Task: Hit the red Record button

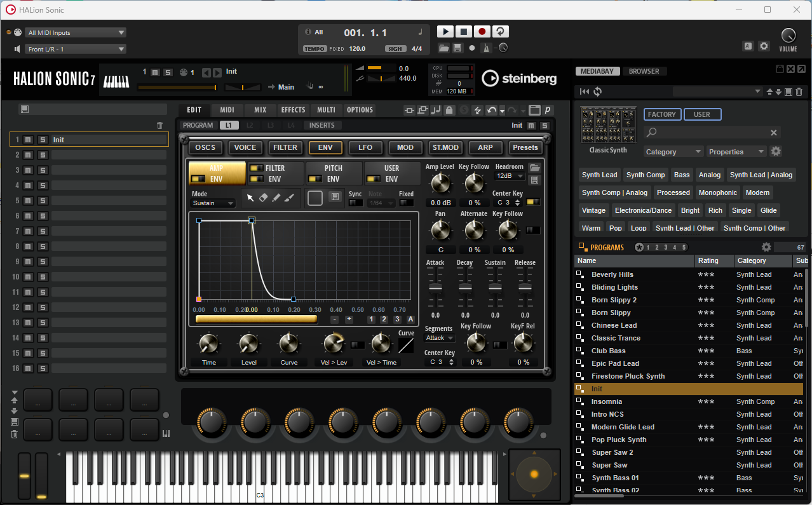Action: [482, 32]
